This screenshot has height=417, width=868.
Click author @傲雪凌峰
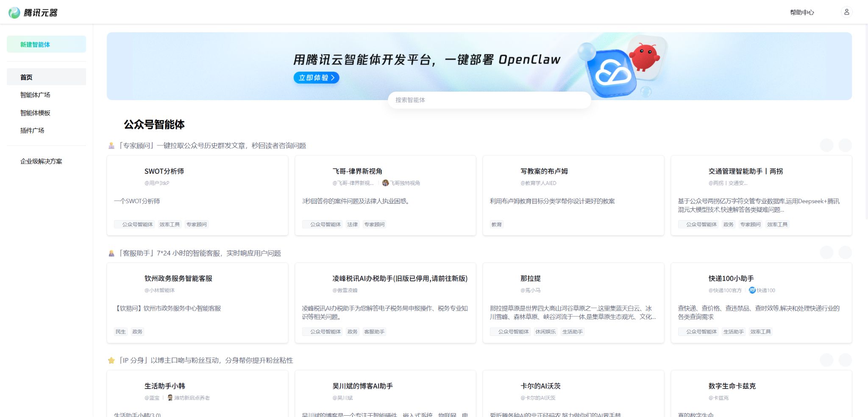click(x=345, y=291)
